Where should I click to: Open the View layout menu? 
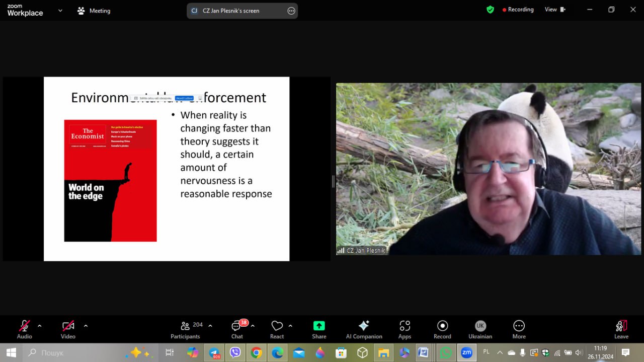click(555, 10)
